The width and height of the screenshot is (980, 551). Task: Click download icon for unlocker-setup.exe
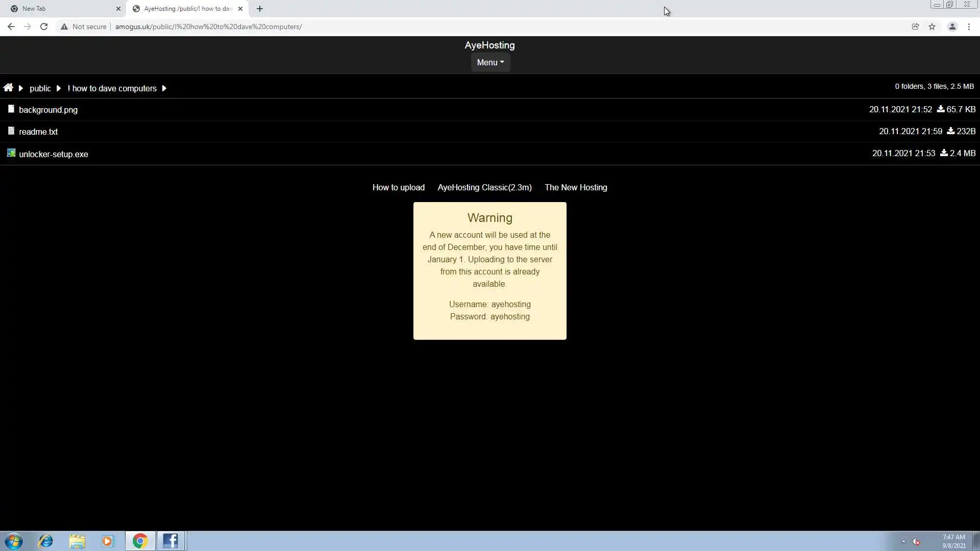coord(944,153)
